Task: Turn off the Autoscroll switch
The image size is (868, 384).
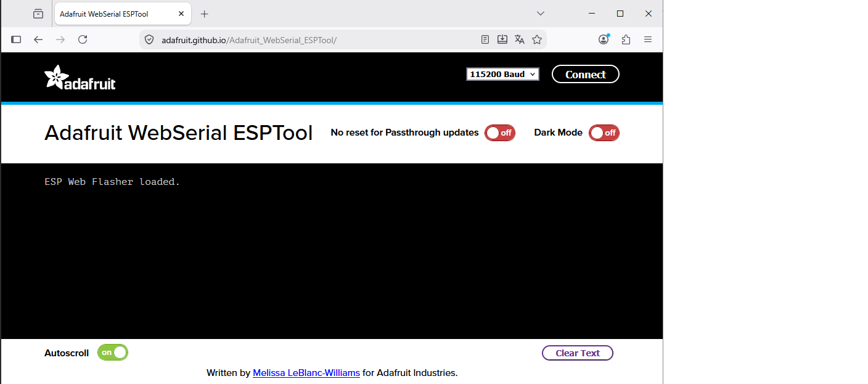Action: (113, 353)
